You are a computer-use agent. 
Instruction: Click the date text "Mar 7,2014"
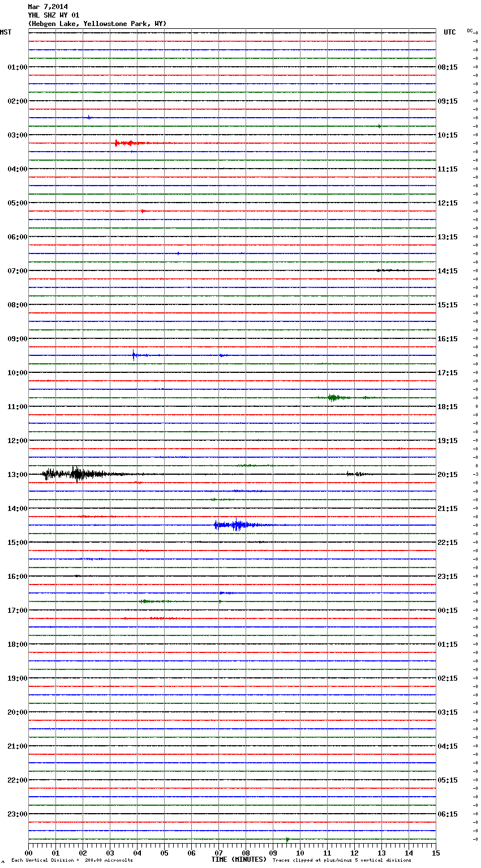pos(48,7)
